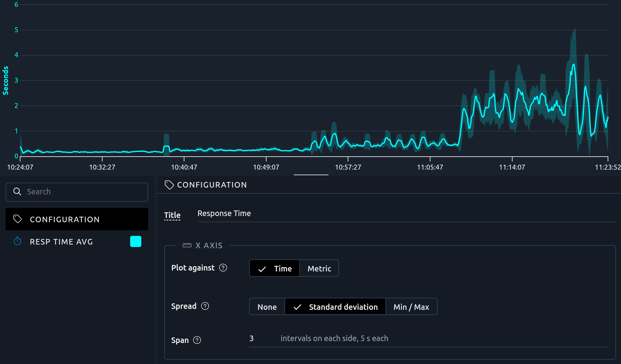Click the 10:57:27 time axis label
The height and width of the screenshot is (364, 621).
348,167
